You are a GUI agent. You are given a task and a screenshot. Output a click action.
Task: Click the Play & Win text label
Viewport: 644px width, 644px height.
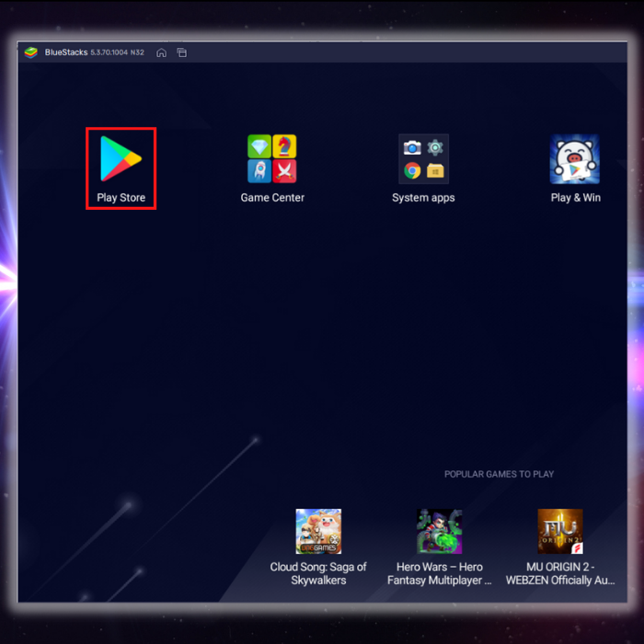pos(575,198)
